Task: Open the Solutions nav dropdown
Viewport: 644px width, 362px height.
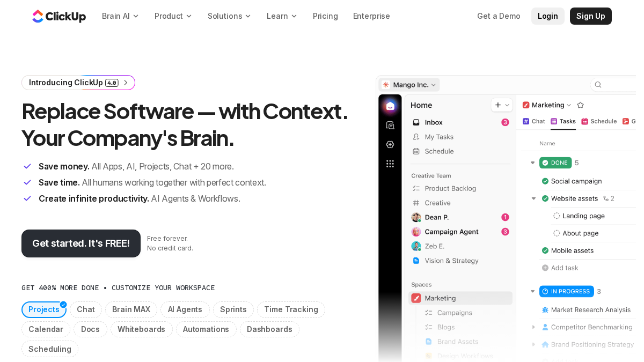Action: point(229,16)
